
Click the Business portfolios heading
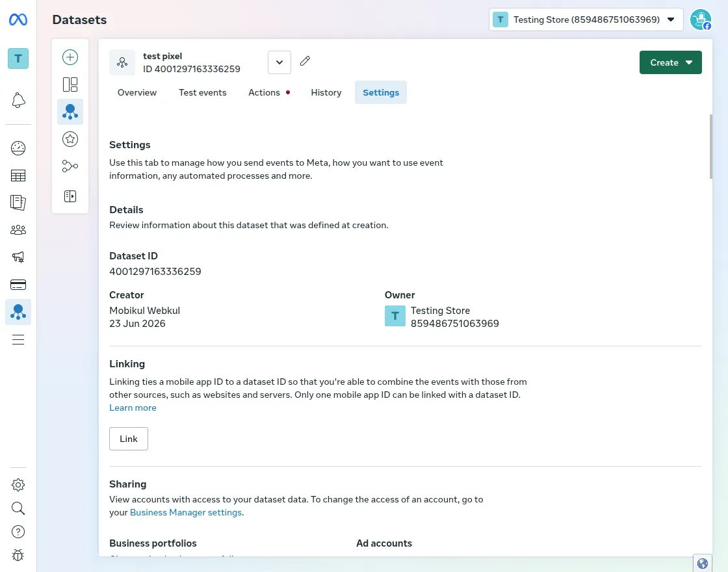pyautogui.click(x=153, y=543)
